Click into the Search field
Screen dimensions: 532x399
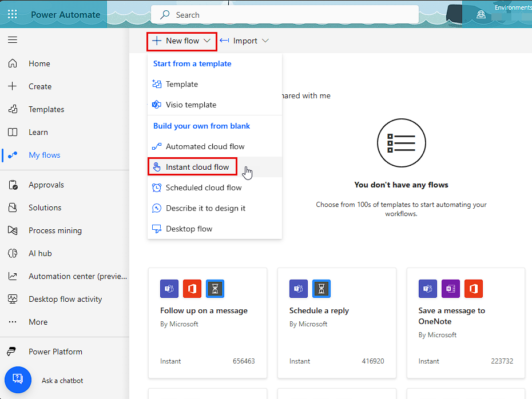[x=285, y=15]
